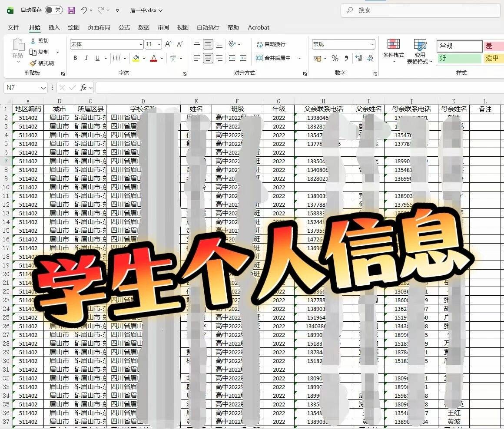
Task: Open the number format dropdown (常规)
Action: point(372,44)
